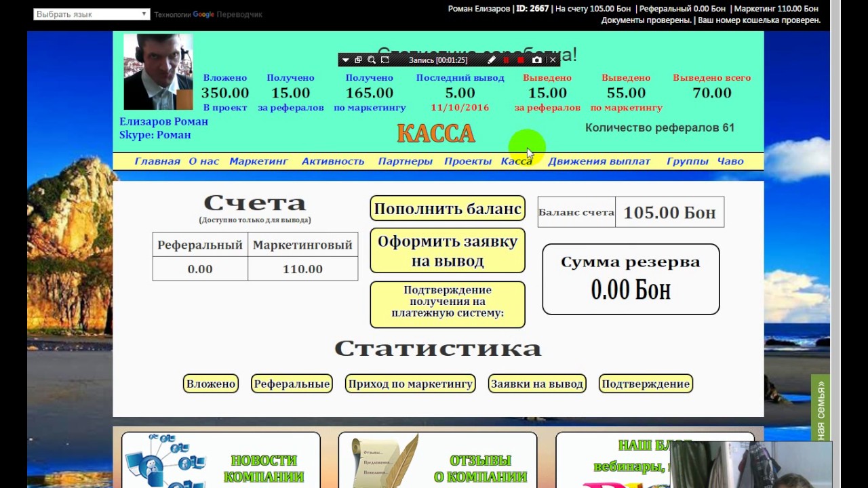Open the Проекты menu item
Image resolution: width=868 pixels, height=488 pixels.
pos(468,161)
